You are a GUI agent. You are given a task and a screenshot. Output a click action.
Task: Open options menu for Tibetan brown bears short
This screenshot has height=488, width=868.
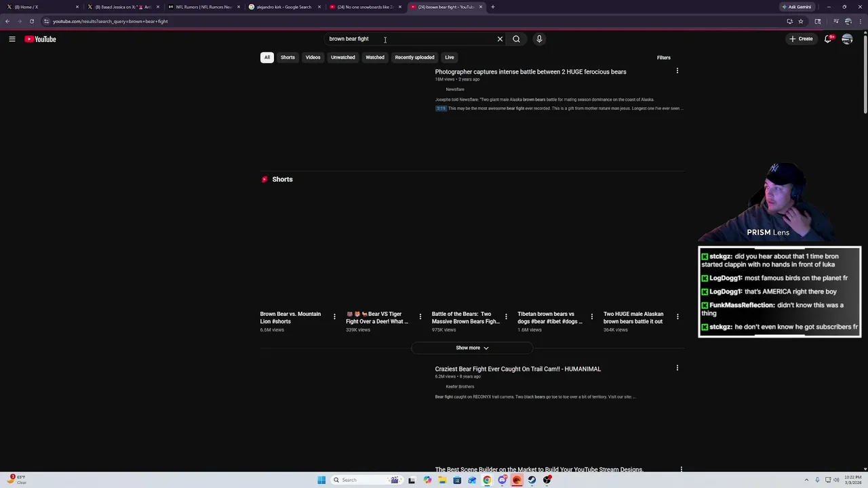click(x=591, y=317)
